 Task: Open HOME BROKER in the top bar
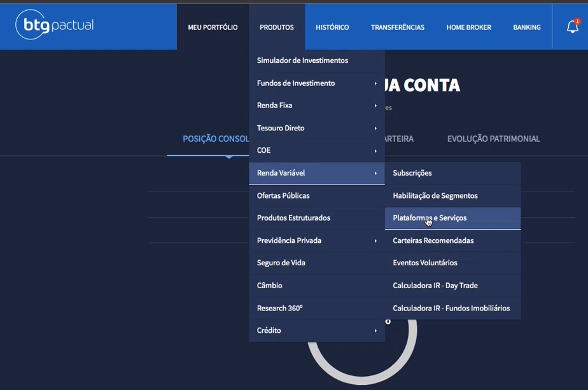(x=469, y=27)
